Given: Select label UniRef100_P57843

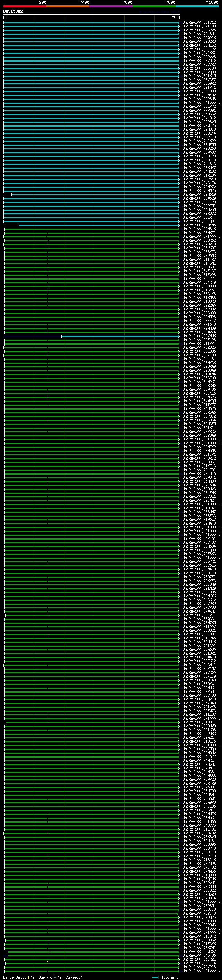Looking at the screenshot, I should coord(199,703).
